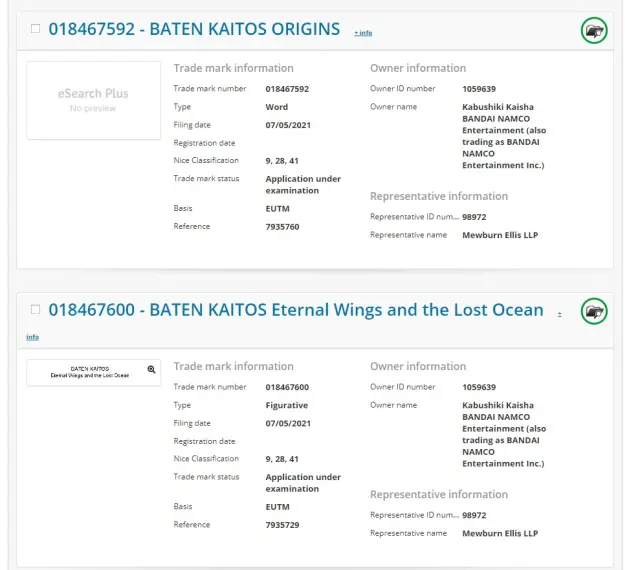This screenshot has height=570, width=640.
Task: Open title 018467592 - BATEN KAITOS ORIGINS
Action: 194,29
